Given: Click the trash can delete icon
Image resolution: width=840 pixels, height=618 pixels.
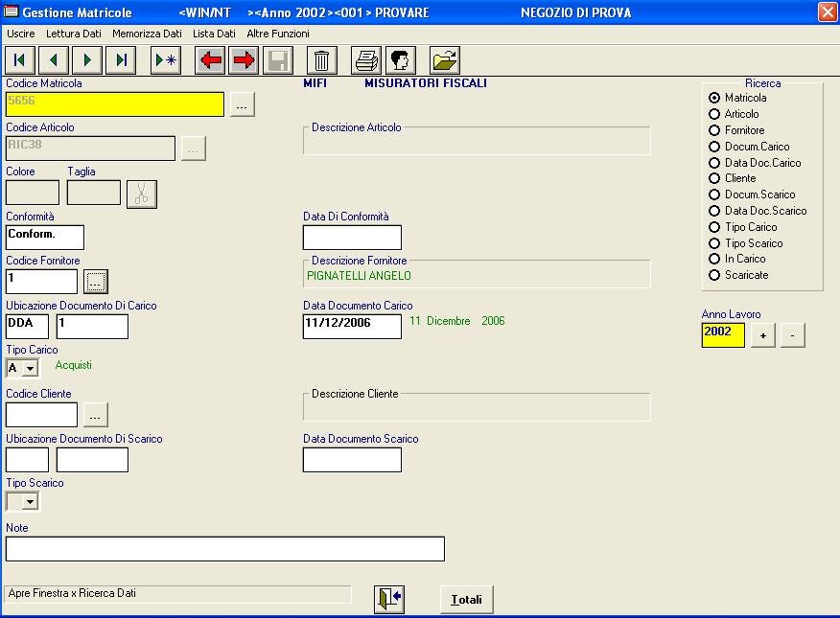Looking at the screenshot, I should click(x=321, y=61).
